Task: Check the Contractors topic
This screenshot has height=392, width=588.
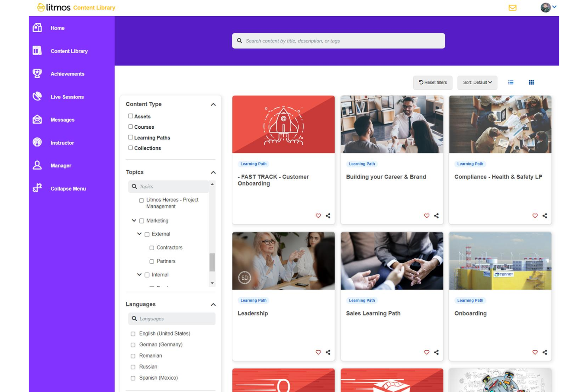Action: coord(152,248)
